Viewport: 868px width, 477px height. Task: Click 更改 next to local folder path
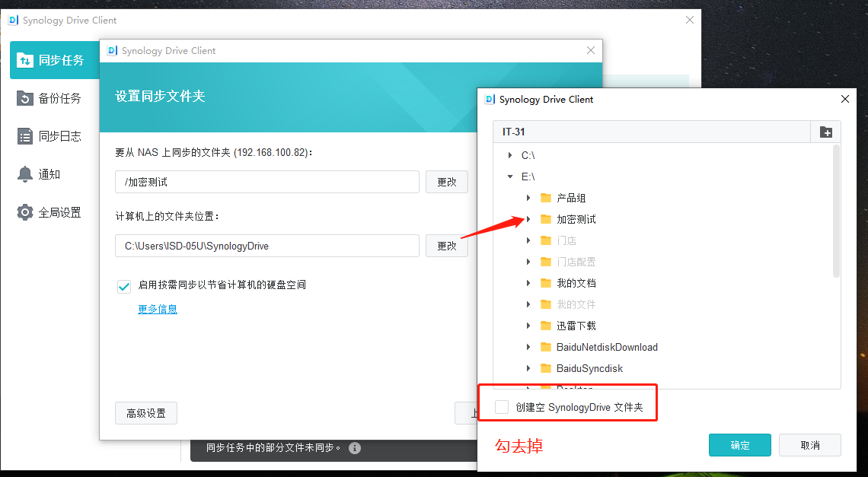[x=447, y=246]
